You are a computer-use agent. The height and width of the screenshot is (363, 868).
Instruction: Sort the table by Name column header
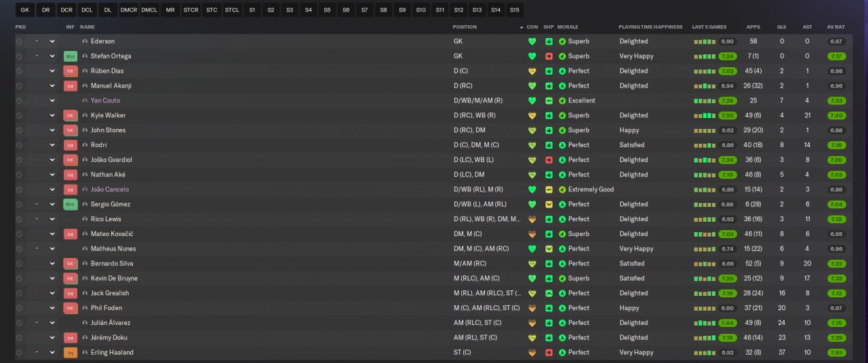[87, 27]
